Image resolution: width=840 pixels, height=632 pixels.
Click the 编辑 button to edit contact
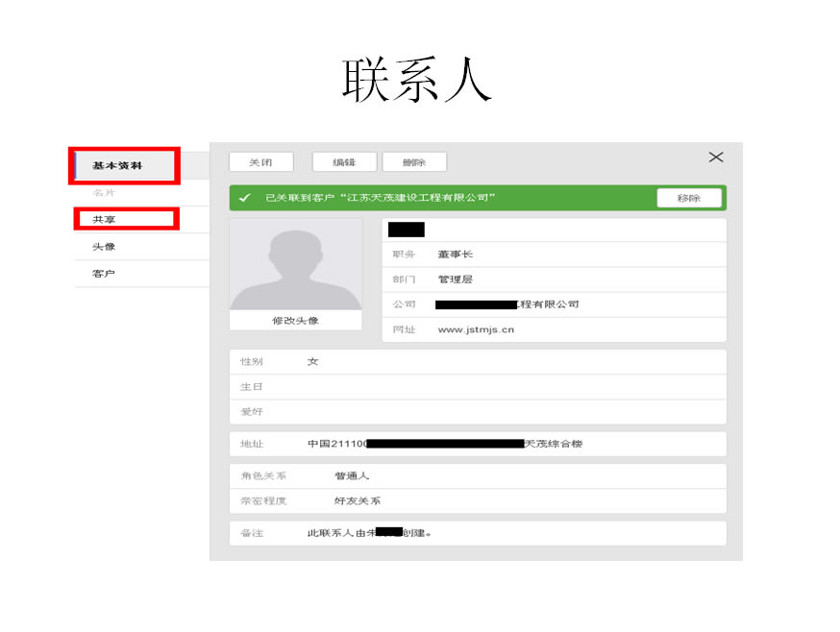point(344,161)
